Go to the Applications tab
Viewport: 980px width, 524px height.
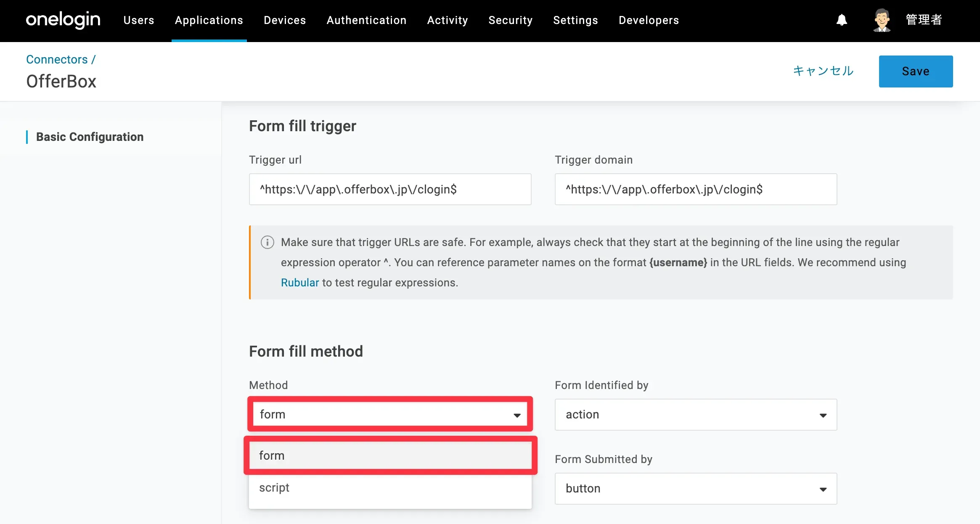[209, 20]
